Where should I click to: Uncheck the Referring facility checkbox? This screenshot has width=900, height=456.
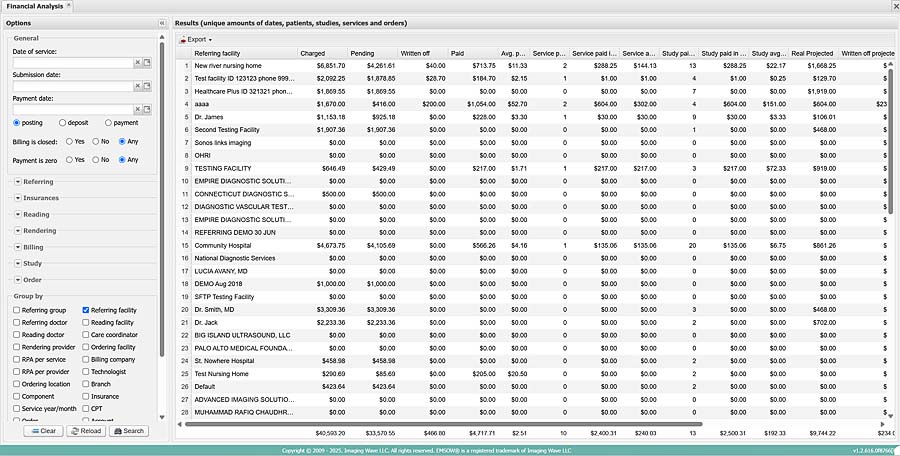click(x=86, y=311)
